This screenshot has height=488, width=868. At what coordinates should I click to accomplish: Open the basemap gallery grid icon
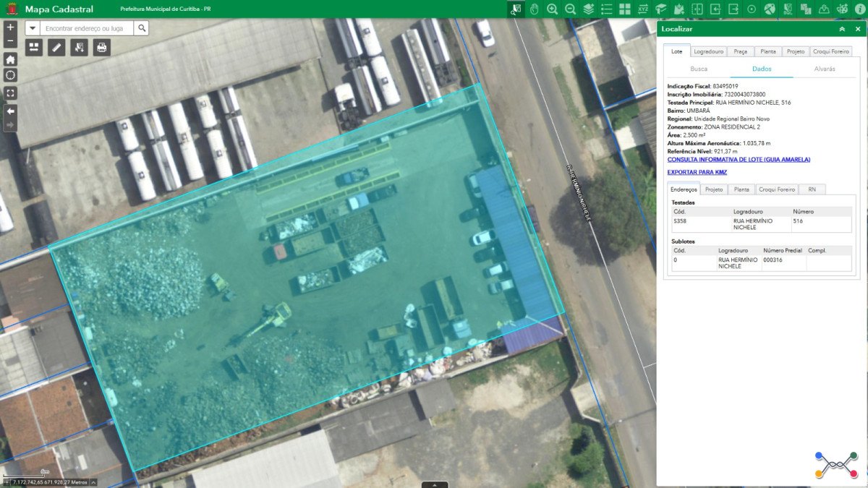tap(624, 9)
